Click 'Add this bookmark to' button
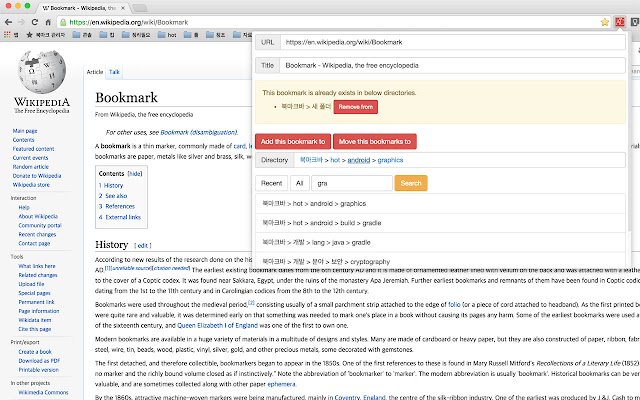 [x=293, y=142]
